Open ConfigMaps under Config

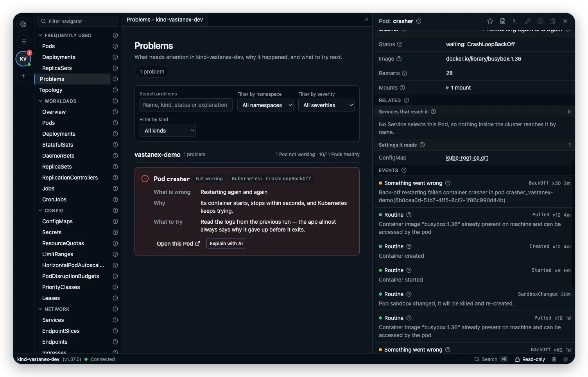click(57, 221)
